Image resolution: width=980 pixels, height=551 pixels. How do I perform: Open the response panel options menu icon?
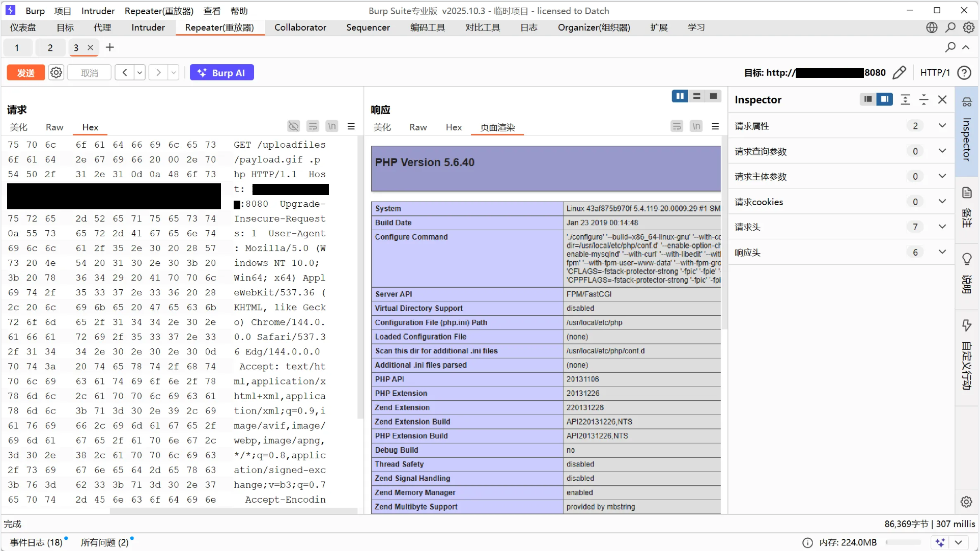click(x=715, y=126)
